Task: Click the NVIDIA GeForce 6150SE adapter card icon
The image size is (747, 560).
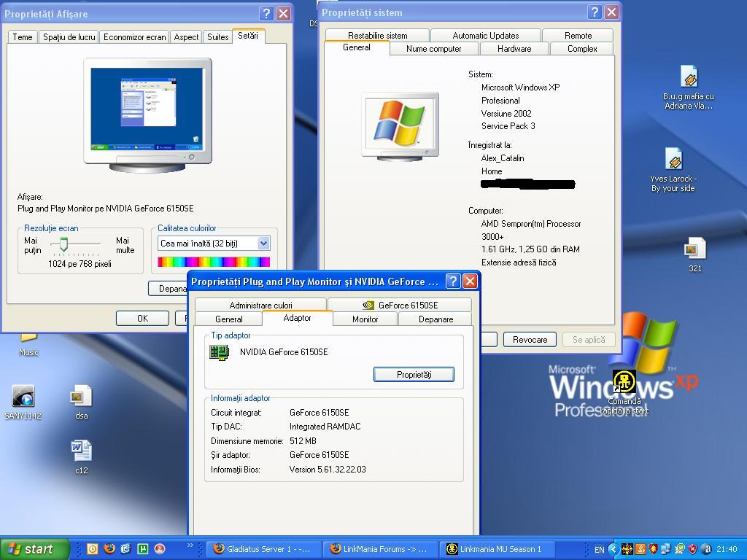Action: [x=220, y=352]
